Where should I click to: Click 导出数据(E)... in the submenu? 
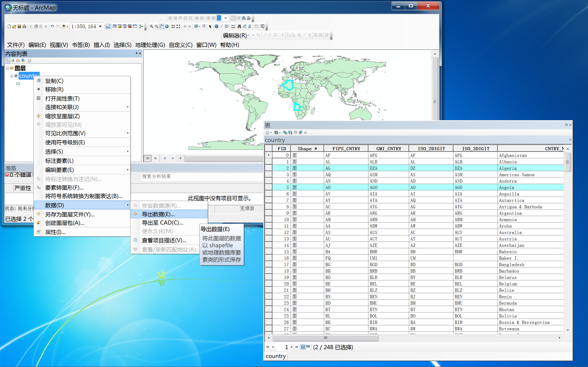158,214
